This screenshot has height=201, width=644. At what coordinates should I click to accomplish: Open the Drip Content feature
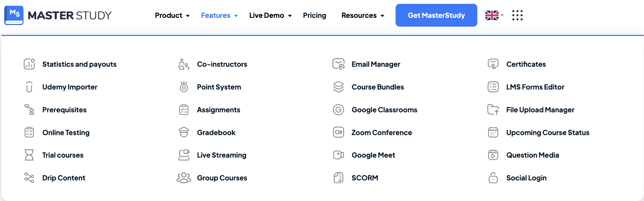point(64,178)
